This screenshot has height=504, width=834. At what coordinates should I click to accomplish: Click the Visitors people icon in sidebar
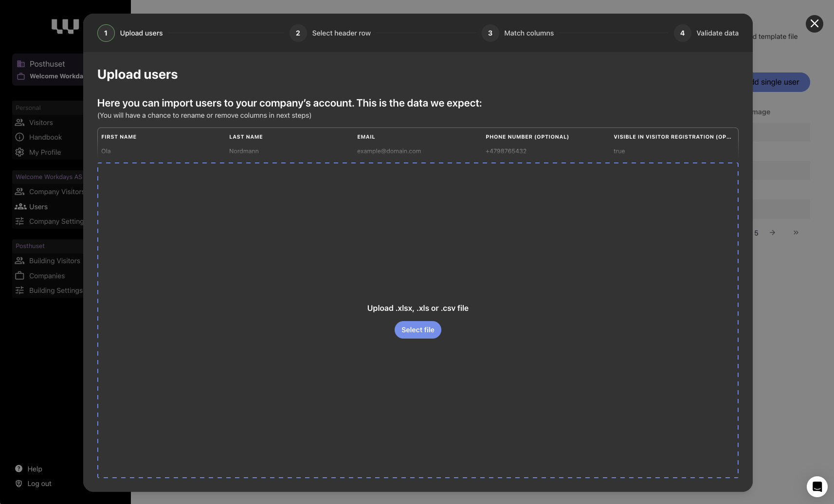[x=19, y=123]
